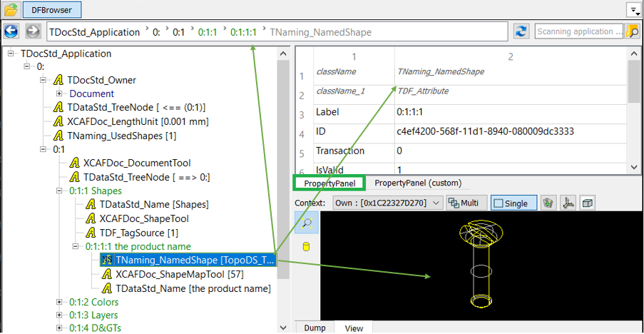Switch to PropertyPanel (custom) tab
Image resolution: width=644 pixels, height=334 pixels.
[418, 183]
